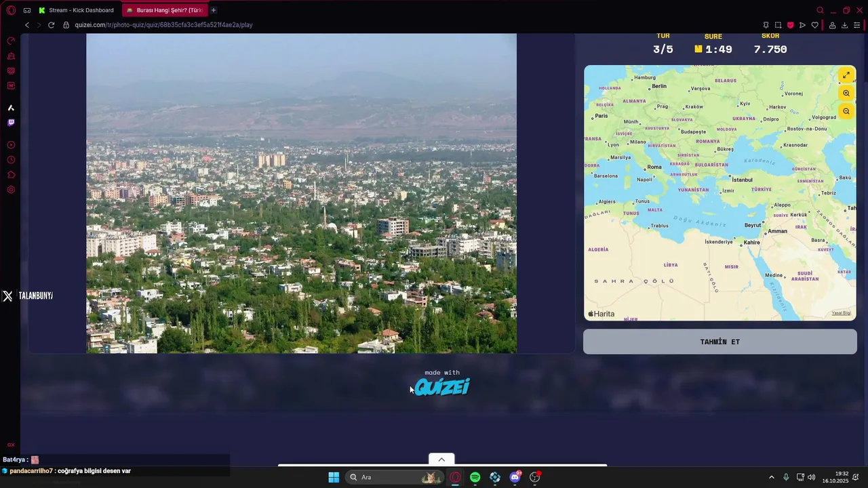Open OBS Studio from the taskbar
Image resolution: width=868 pixels, height=488 pixels.
[x=535, y=477]
